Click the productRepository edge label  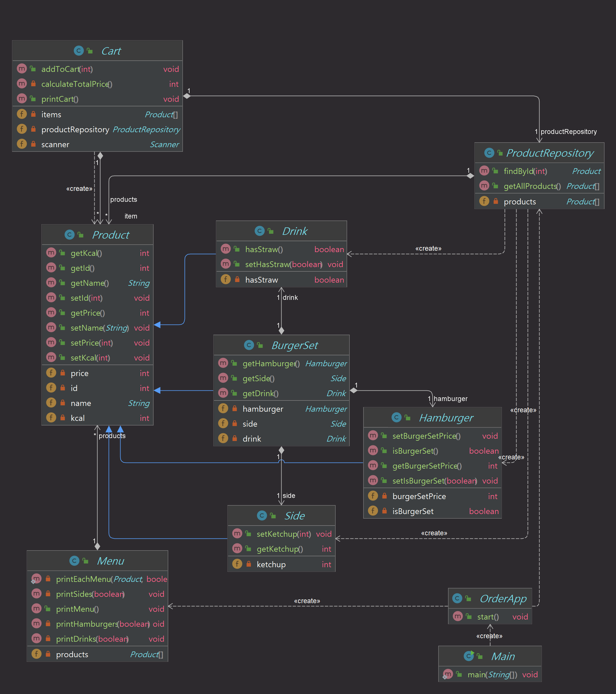[568, 132]
